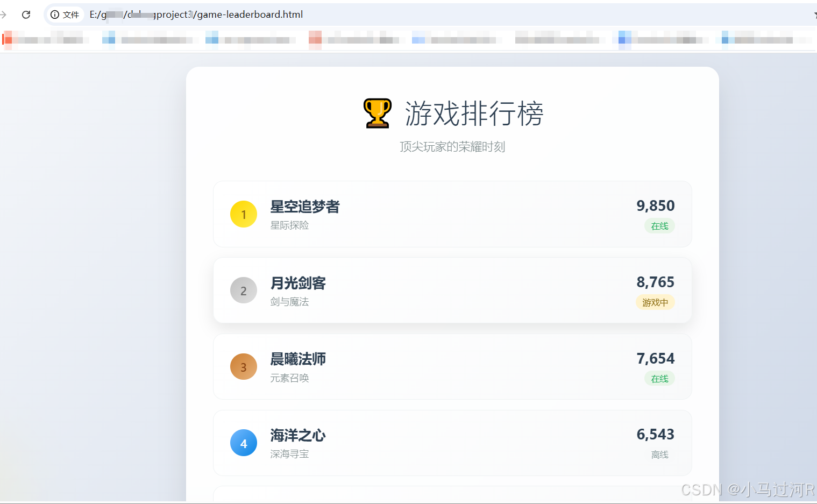Click the gold rank 1 badge
This screenshot has width=817, height=504.
(x=244, y=214)
